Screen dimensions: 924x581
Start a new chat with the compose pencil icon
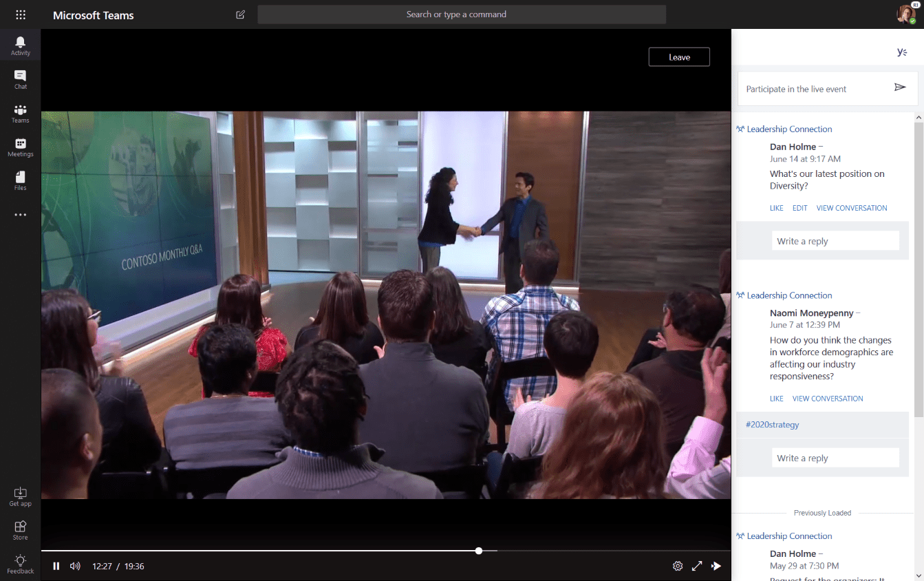[x=240, y=14]
